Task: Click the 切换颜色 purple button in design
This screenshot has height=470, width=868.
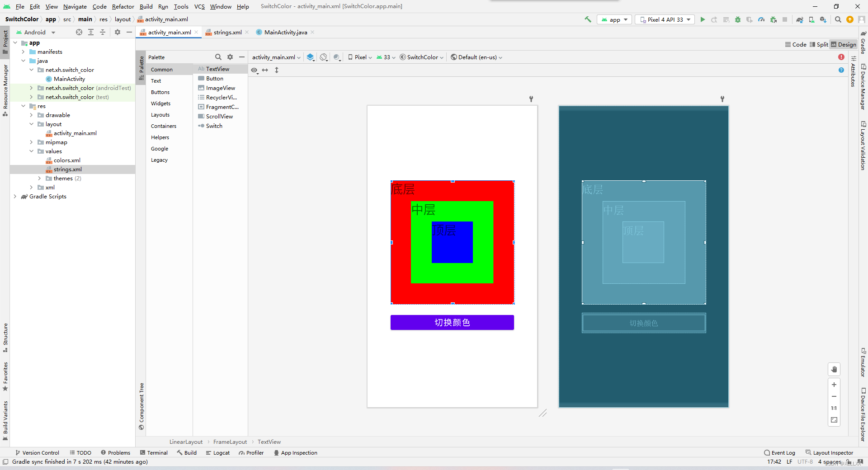Action: pos(452,322)
